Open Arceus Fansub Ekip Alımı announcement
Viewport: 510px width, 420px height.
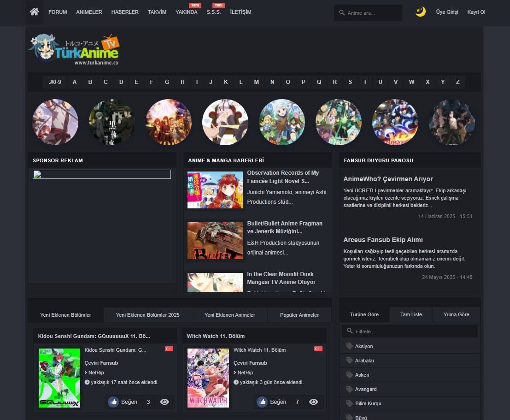(x=383, y=240)
